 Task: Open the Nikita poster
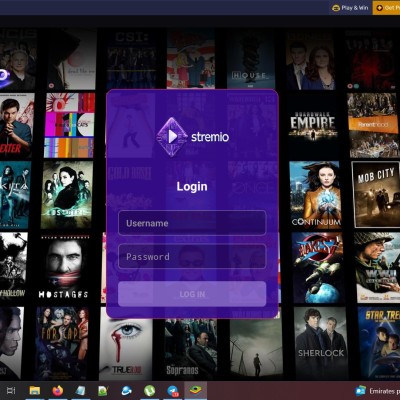click(x=15, y=195)
